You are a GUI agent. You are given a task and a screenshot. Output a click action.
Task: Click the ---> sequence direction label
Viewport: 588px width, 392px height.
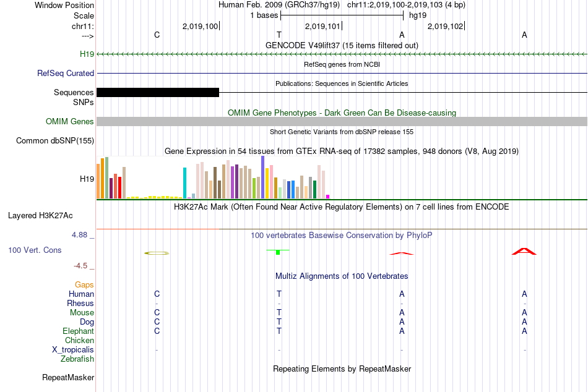pos(88,36)
